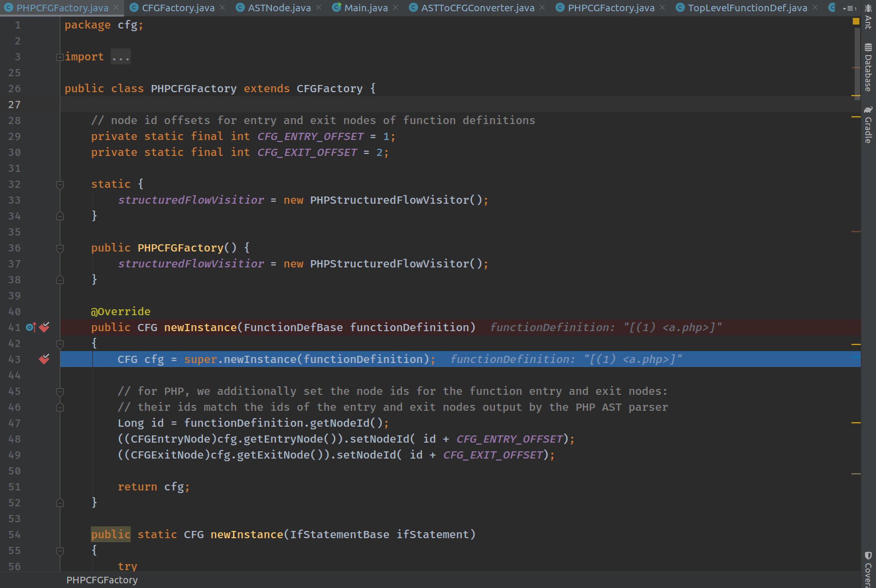Screen dimensions: 876x588
Task: Click 'package cfg;' on line 1
Action: [104, 25]
